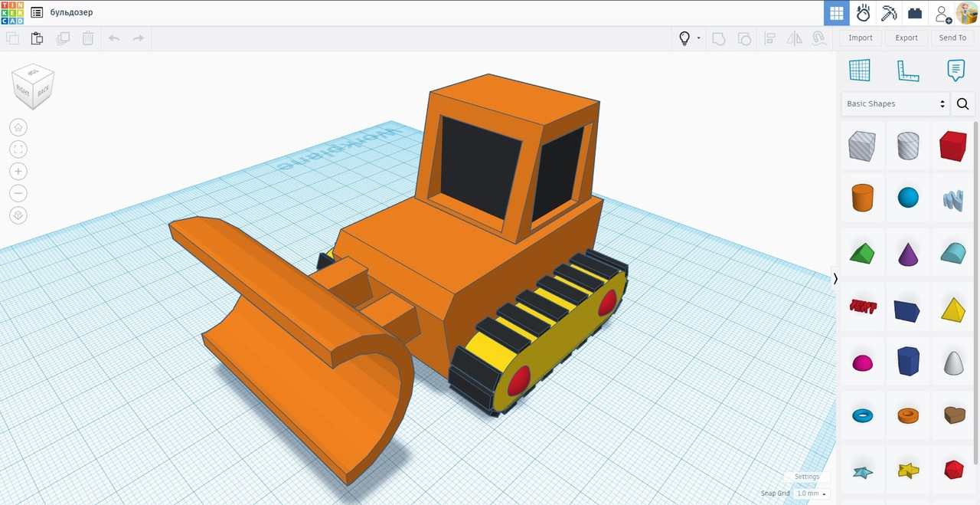This screenshot has height=505, width=980.
Task: Click the Redo arrow
Action: click(x=139, y=38)
